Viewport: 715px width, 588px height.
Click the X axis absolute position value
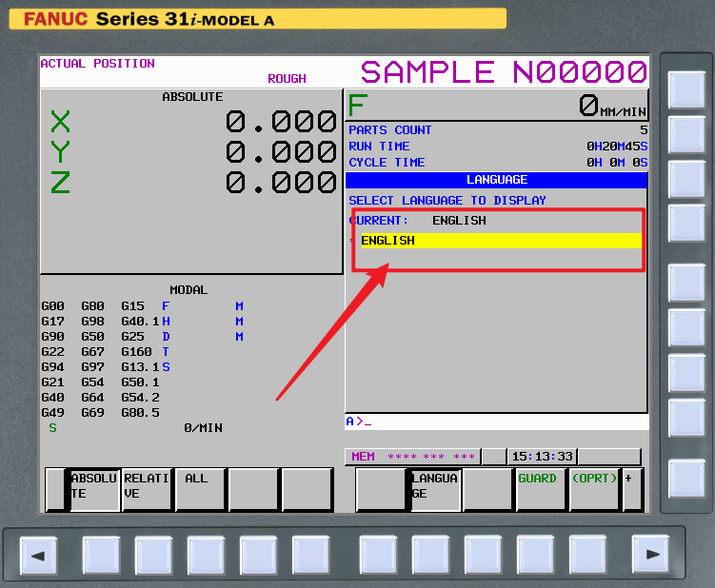click(281, 122)
